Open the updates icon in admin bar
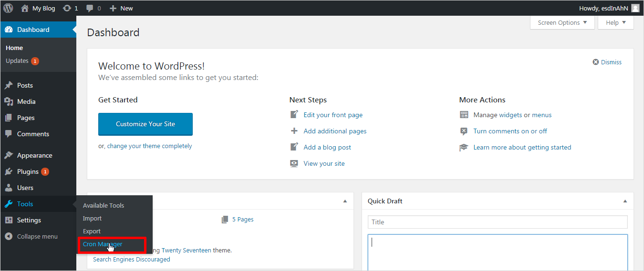The image size is (644, 271). click(67, 8)
